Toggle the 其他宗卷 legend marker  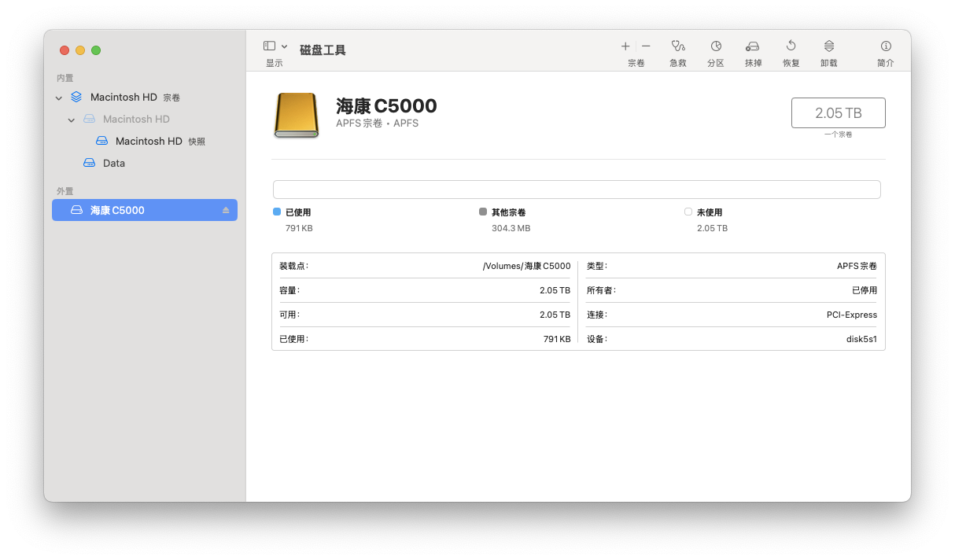(482, 211)
